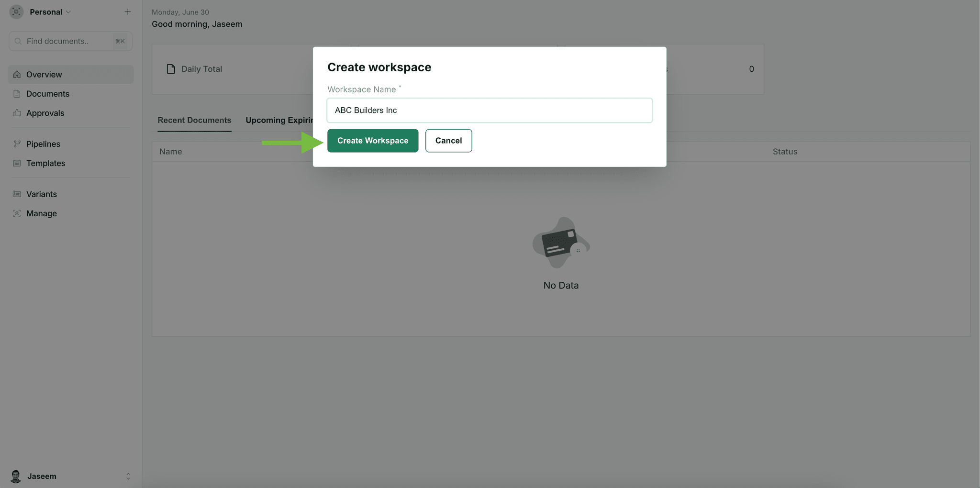Click the Personal workspace avatar icon
Image resolution: width=980 pixels, height=488 pixels.
15,11
